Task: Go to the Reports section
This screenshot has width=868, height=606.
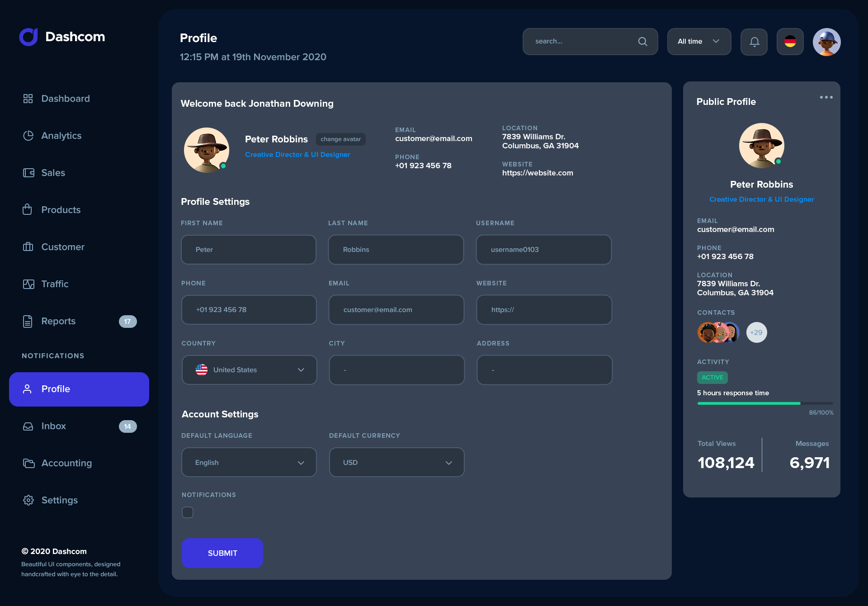Action: tap(58, 321)
